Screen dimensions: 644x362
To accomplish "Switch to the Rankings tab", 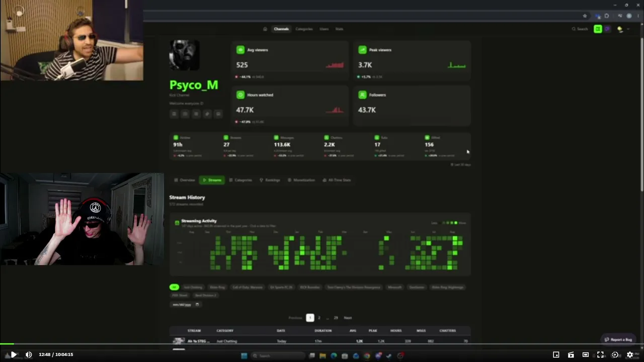I will tap(270, 180).
